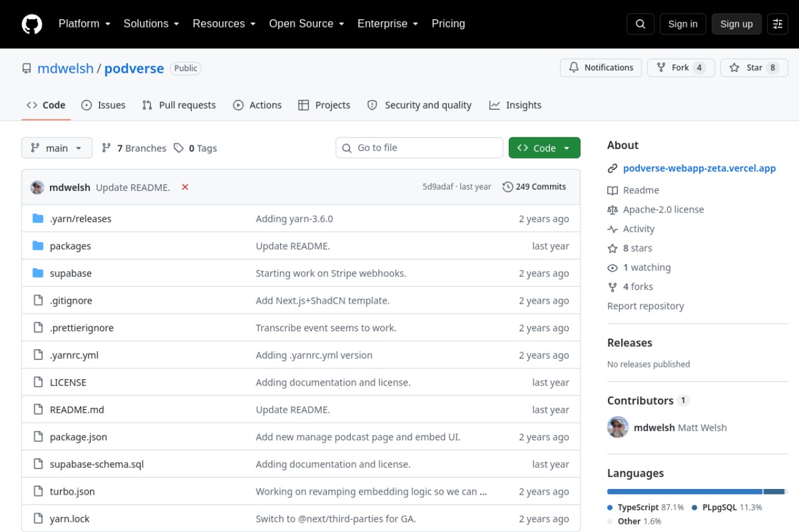Screen dimensions: 799x532
Task: Click the Sign in button
Action: [x=683, y=24]
